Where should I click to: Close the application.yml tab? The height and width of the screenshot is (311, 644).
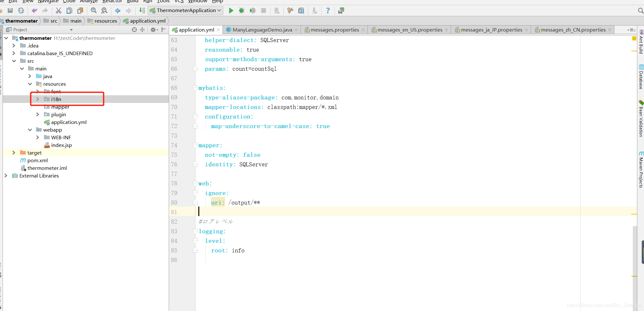point(218,30)
